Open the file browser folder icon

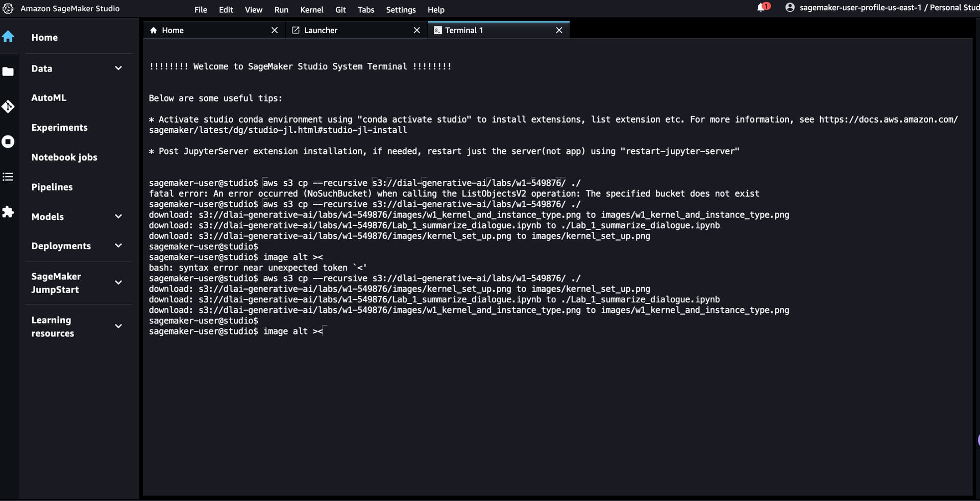click(8, 71)
